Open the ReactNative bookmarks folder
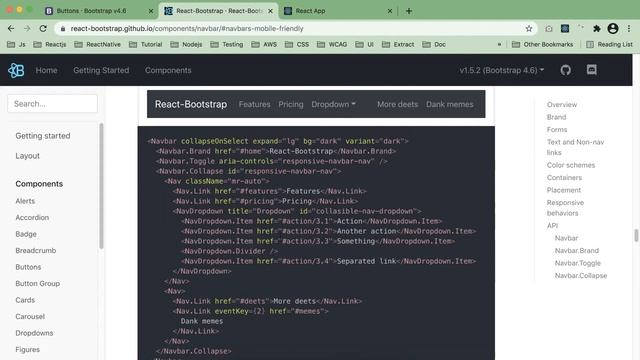640x360 pixels. (98, 44)
